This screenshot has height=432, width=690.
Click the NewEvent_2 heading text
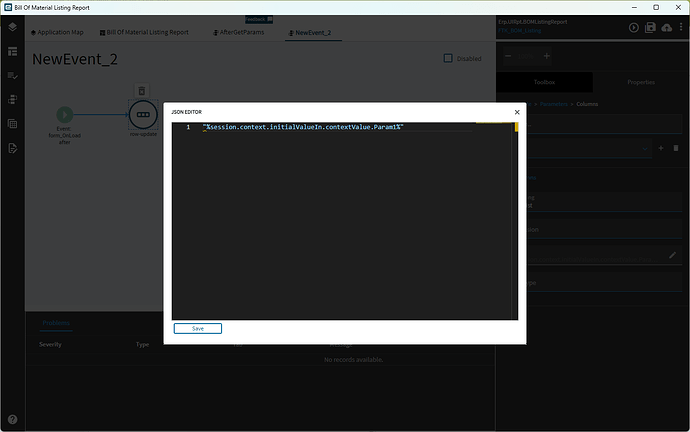(75, 59)
